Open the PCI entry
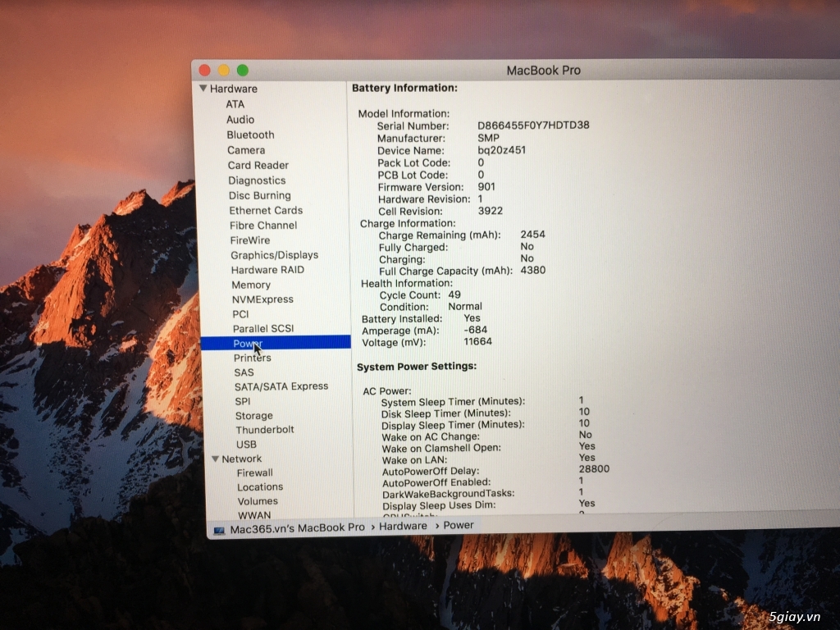The image size is (840, 630). click(240, 314)
